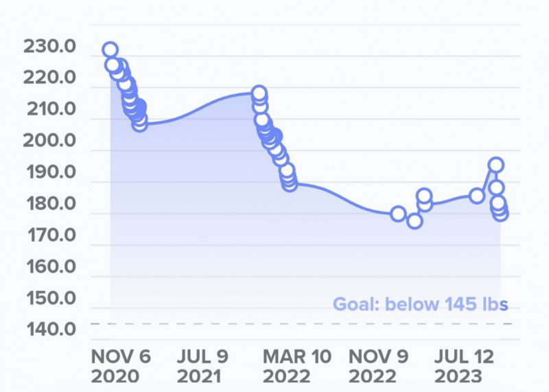The height and width of the screenshot is (392, 549).
Task: Click the final data point near 180 lbs
Action: [x=501, y=214]
